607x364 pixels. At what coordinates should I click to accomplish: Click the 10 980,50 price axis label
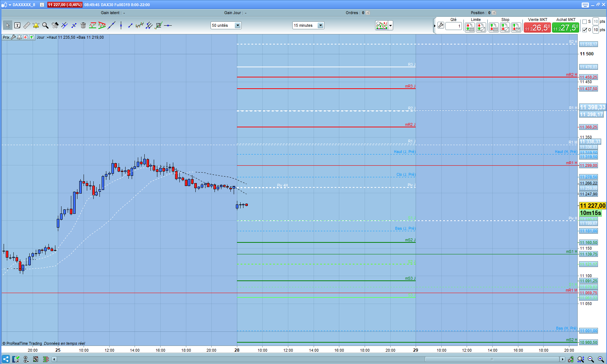pos(589,342)
